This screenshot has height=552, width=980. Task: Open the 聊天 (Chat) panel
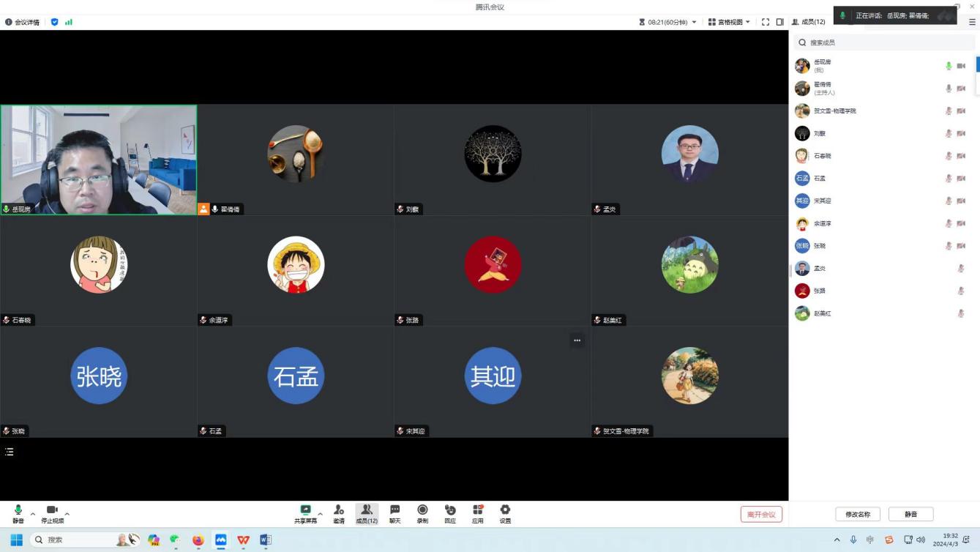tap(394, 512)
